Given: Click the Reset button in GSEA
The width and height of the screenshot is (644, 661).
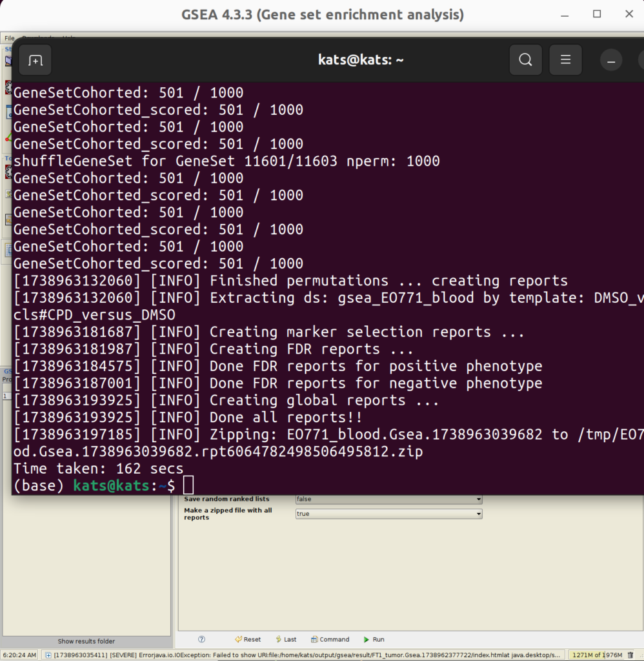Looking at the screenshot, I should (x=248, y=640).
